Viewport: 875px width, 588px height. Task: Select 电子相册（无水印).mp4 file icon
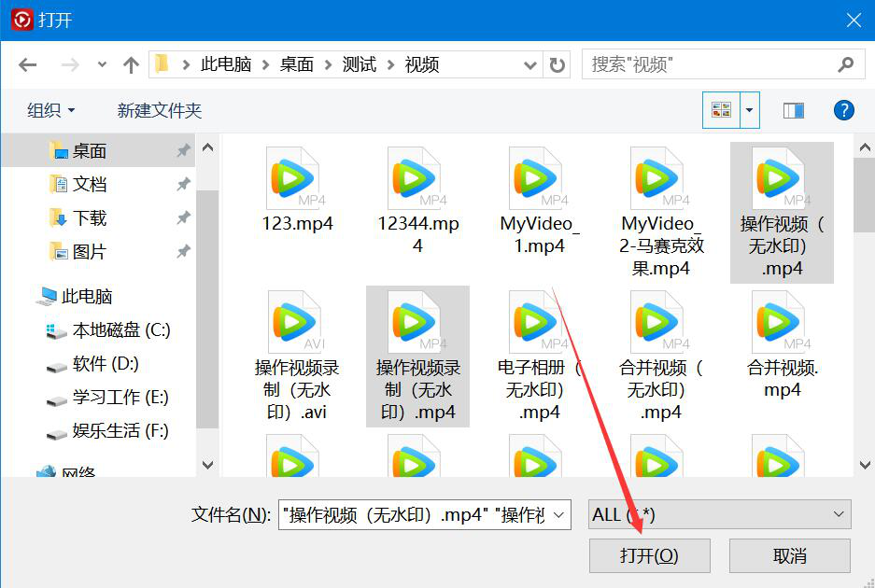point(537,322)
